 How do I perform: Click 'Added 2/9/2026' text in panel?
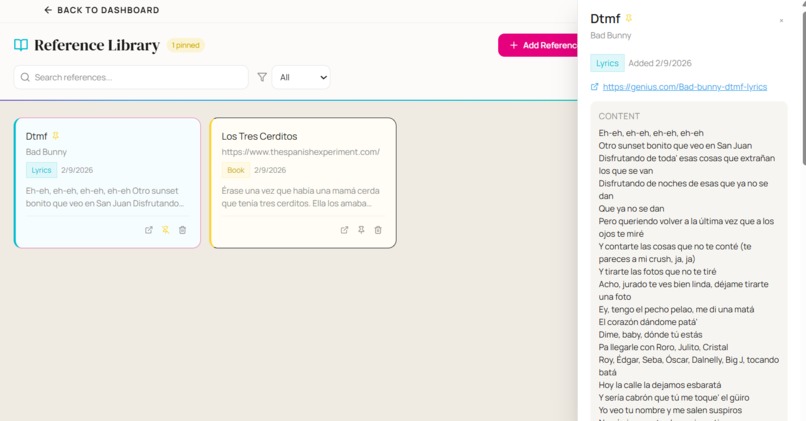point(660,63)
